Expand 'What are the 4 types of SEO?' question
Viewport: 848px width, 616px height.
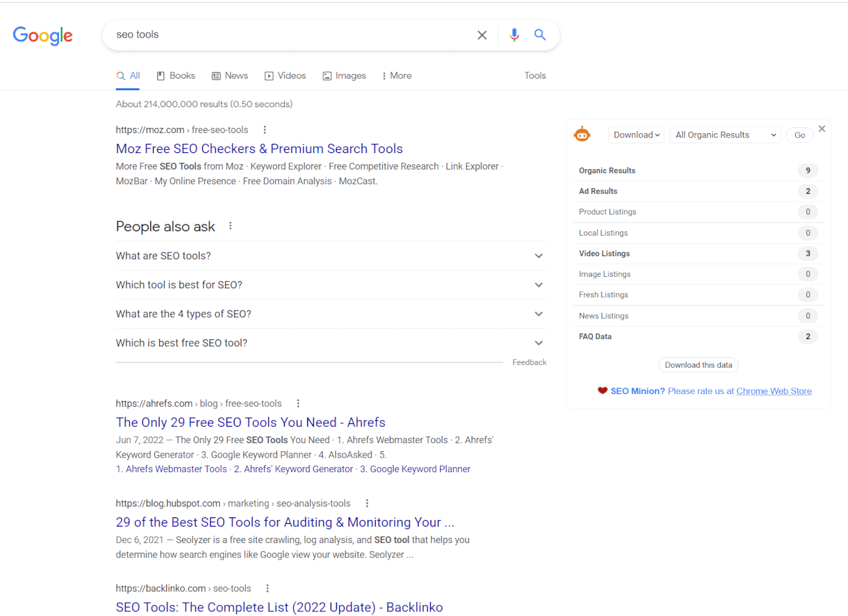pyautogui.click(x=331, y=314)
